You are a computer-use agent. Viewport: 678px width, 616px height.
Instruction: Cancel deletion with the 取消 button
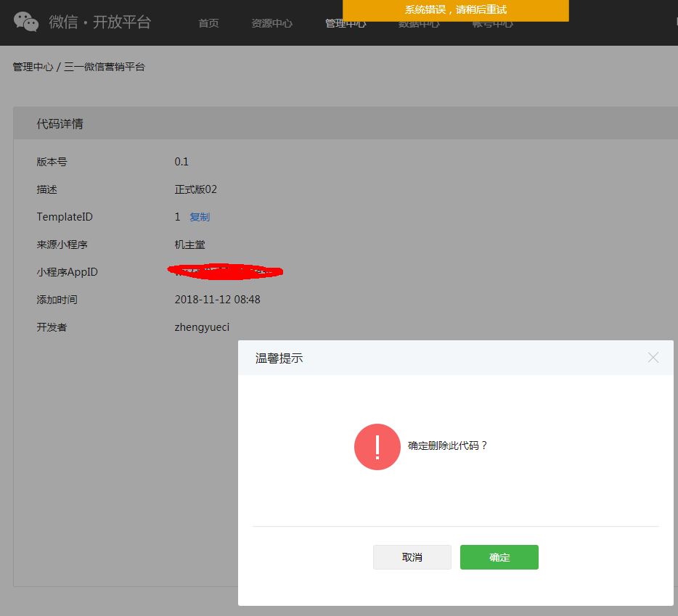click(x=412, y=557)
